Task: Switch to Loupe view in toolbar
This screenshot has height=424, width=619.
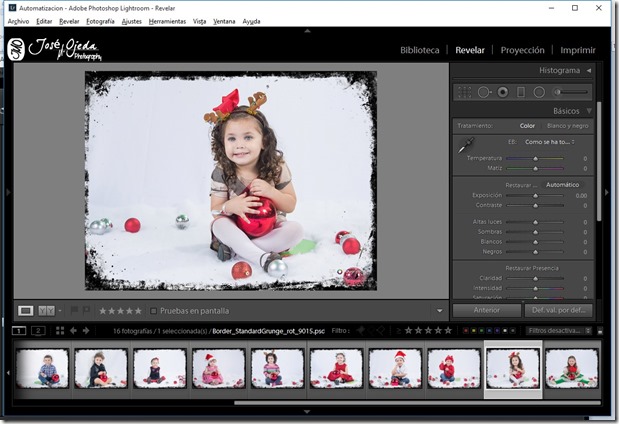Action: (x=26, y=311)
